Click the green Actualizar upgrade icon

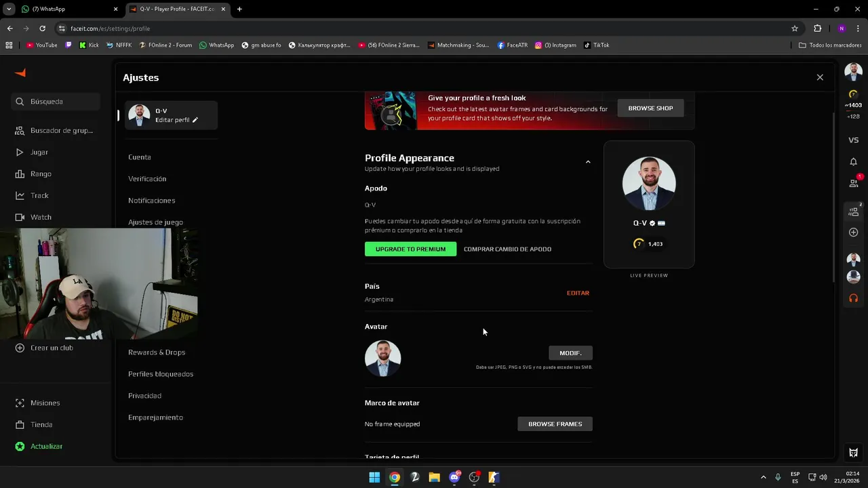20,447
